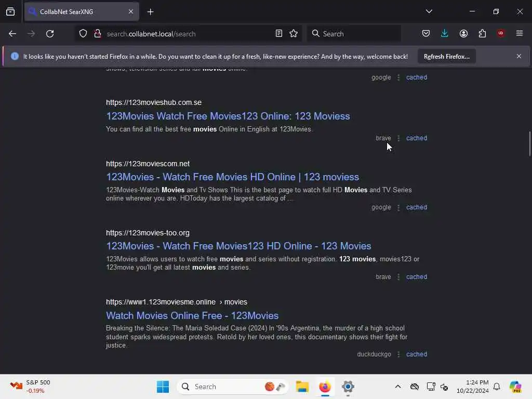Open tracking protection shield info
This screenshot has width=532, height=399.
coord(83,34)
